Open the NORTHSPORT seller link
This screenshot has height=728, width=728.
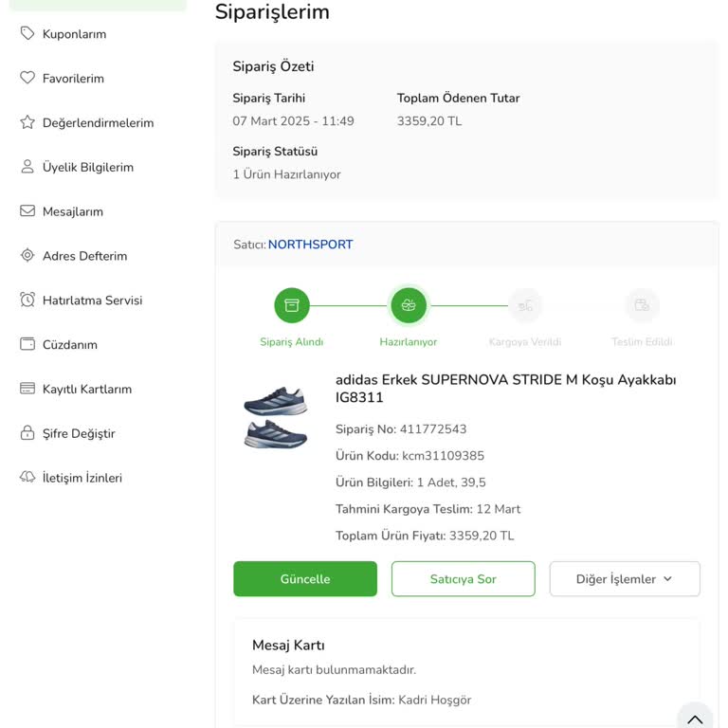click(x=310, y=245)
